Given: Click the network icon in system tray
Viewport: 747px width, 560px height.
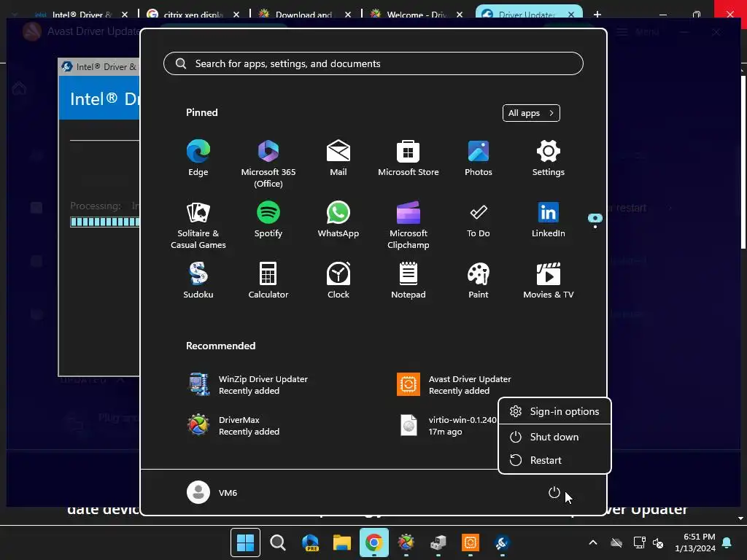Looking at the screenshot, I should click(x=639, y=542).
